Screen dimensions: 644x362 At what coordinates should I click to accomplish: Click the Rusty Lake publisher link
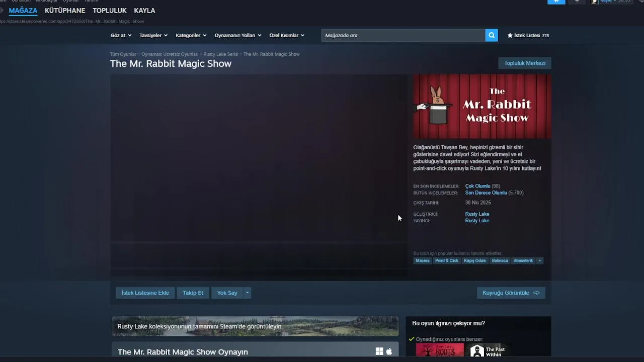(477, 221)
